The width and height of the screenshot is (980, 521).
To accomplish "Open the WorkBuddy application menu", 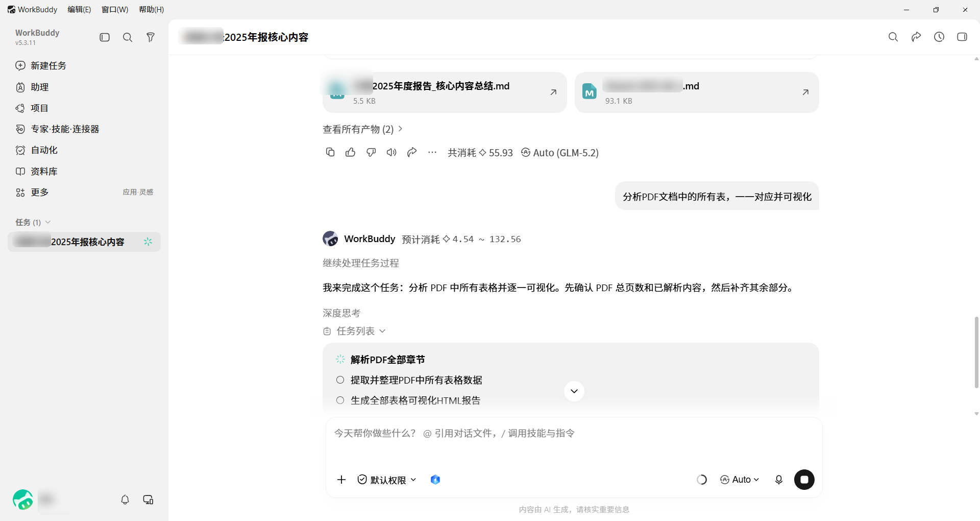I will [x=33, y=10].
